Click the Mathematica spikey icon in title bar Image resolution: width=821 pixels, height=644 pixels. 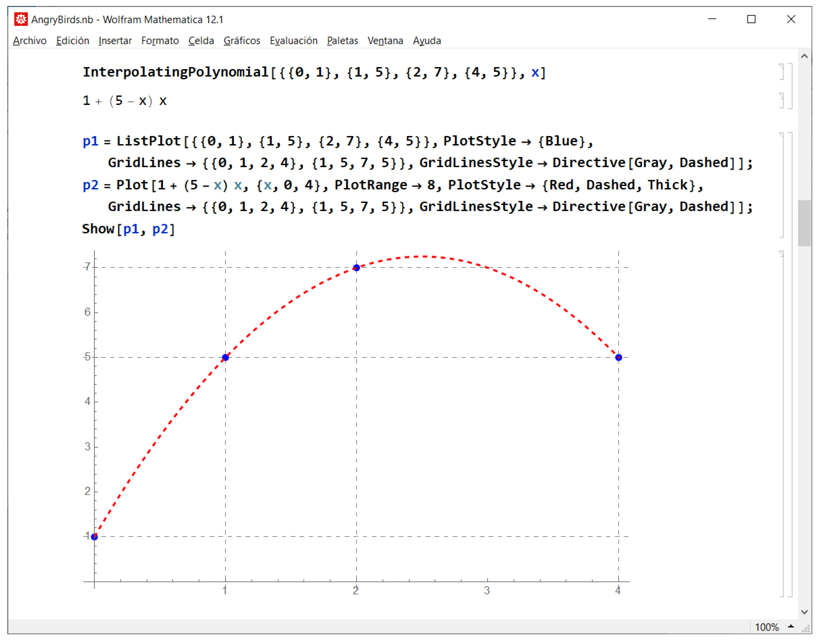coord(21,19)
